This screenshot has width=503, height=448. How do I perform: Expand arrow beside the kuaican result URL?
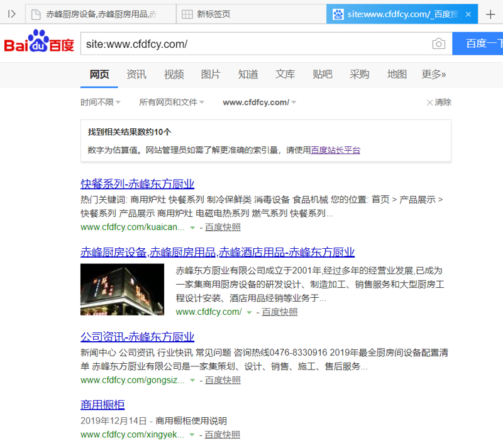(x=192, y=227)
